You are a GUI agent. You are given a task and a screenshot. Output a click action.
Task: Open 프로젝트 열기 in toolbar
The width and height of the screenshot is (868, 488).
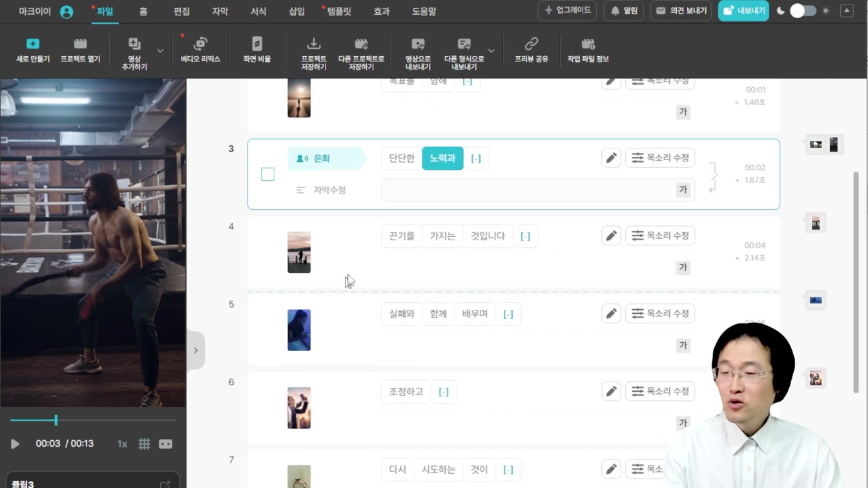coord(80,50)
